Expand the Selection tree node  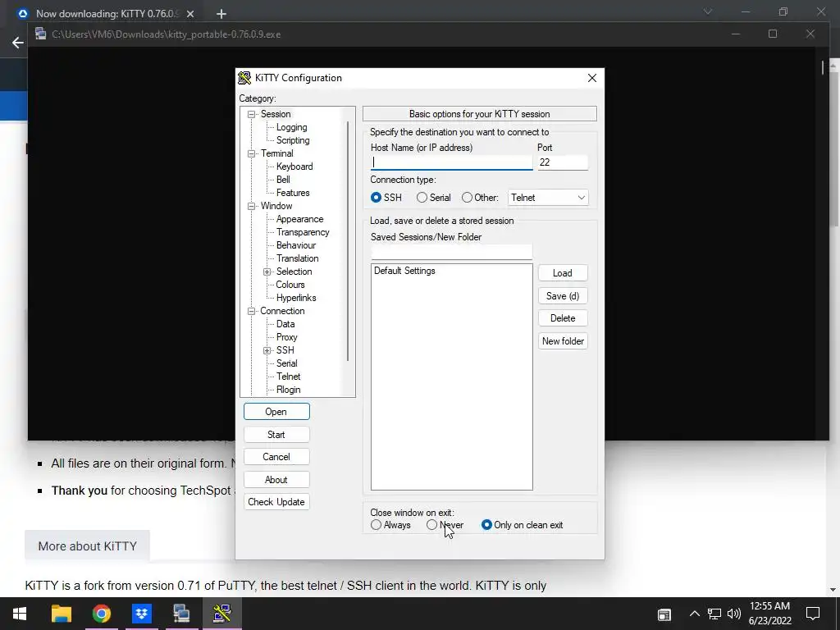267,272
